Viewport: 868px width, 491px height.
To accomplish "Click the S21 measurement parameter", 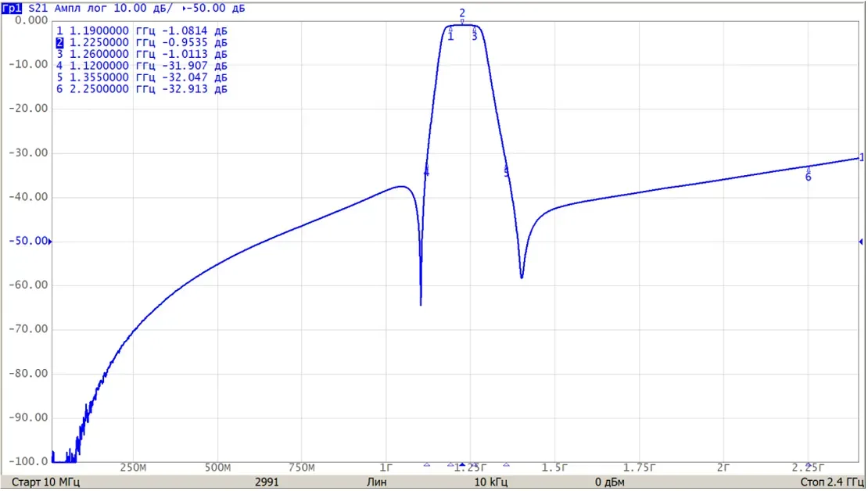I will 38,9.
